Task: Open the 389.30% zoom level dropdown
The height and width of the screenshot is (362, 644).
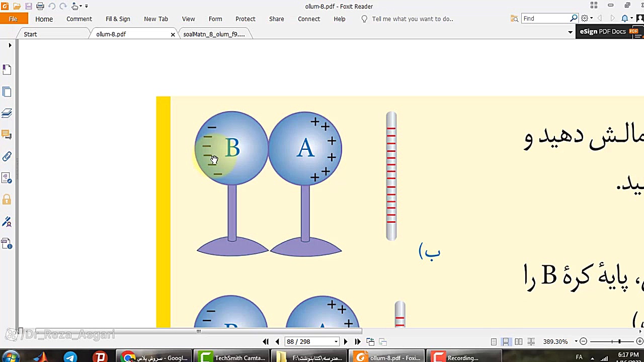Action: tap(576, 342)
